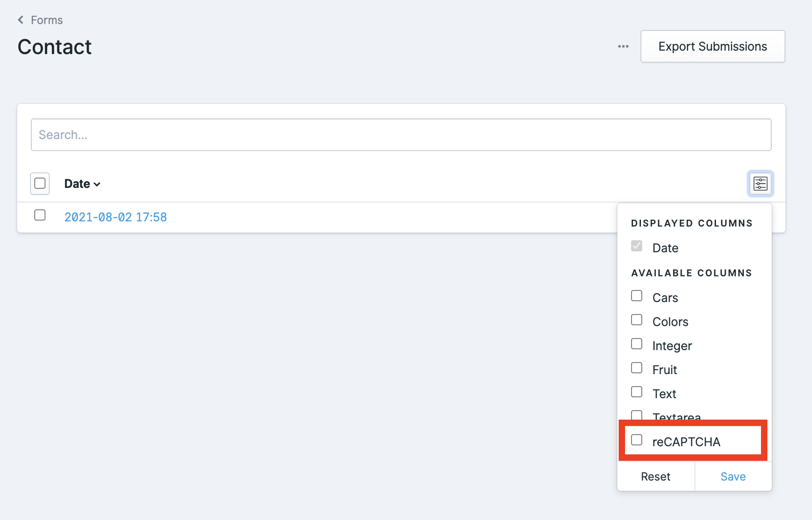The width and height of the screenshot is (812, 520).
Task: Click the Cars column label
Action: 665,298
